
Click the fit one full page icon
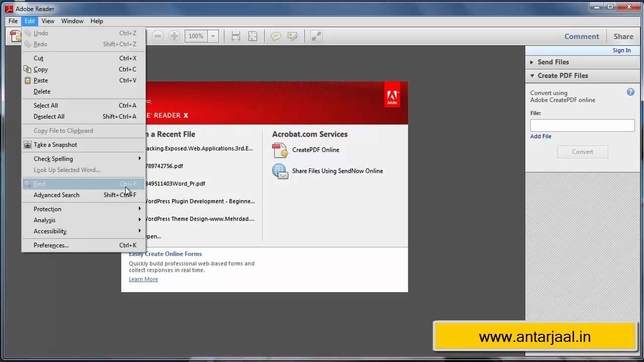coord(253,36)
